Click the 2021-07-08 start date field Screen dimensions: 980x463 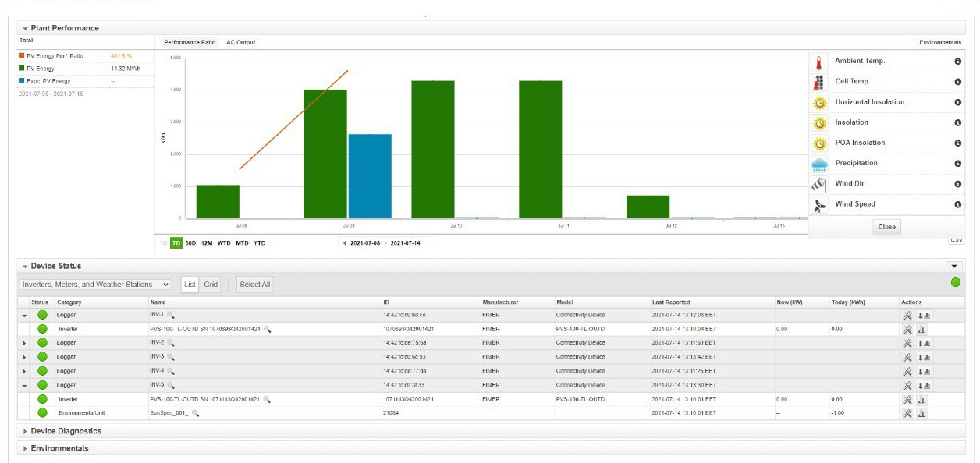(x=366, y=243)
